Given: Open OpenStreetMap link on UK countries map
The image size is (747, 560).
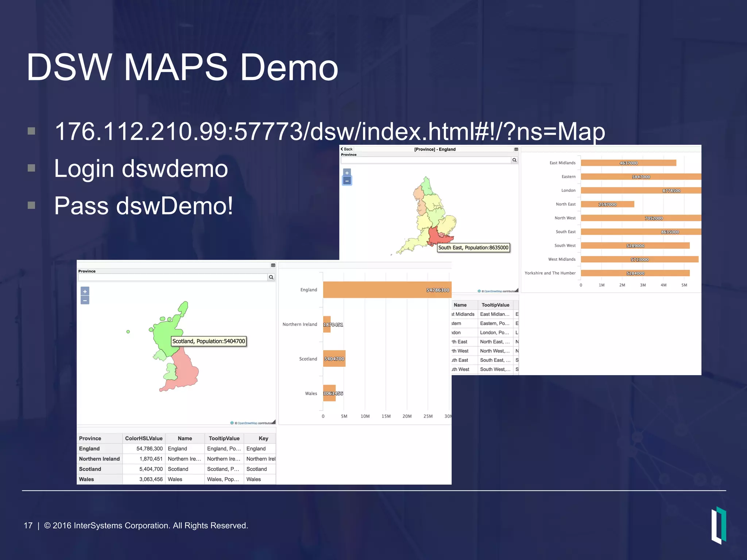Looking at the screenshot, I should click(247, 423).
